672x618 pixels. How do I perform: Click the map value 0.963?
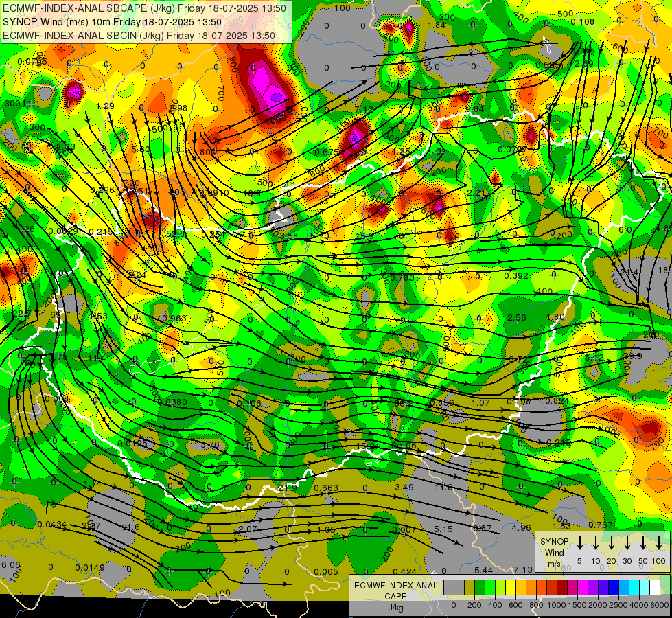(x=174, y=318)
